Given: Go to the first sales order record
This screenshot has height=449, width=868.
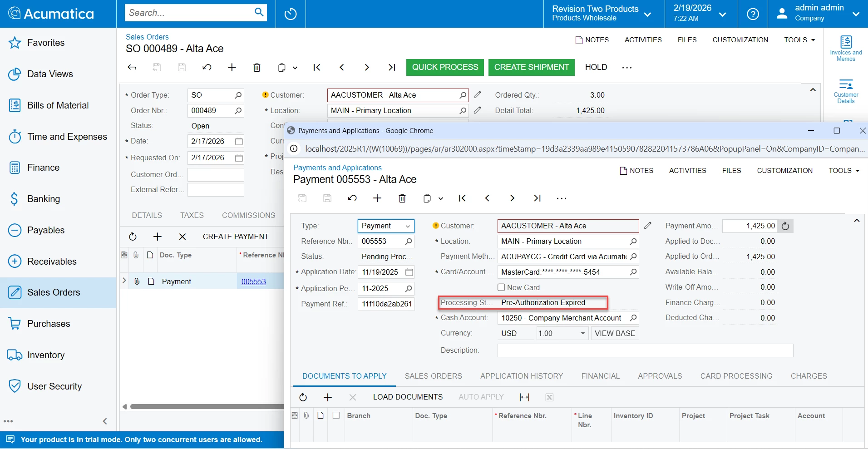Looking at the screenshot, I should click(317, 68).
